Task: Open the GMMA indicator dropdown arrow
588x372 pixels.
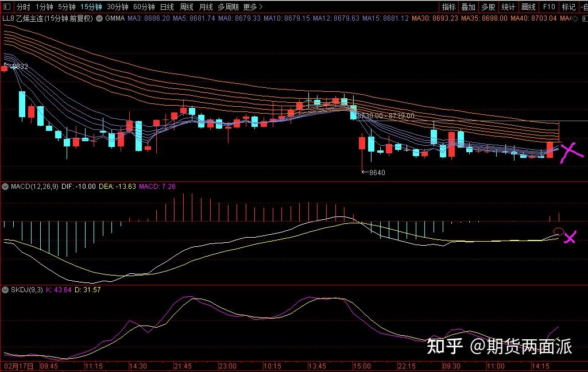Action: pos(99,18)
